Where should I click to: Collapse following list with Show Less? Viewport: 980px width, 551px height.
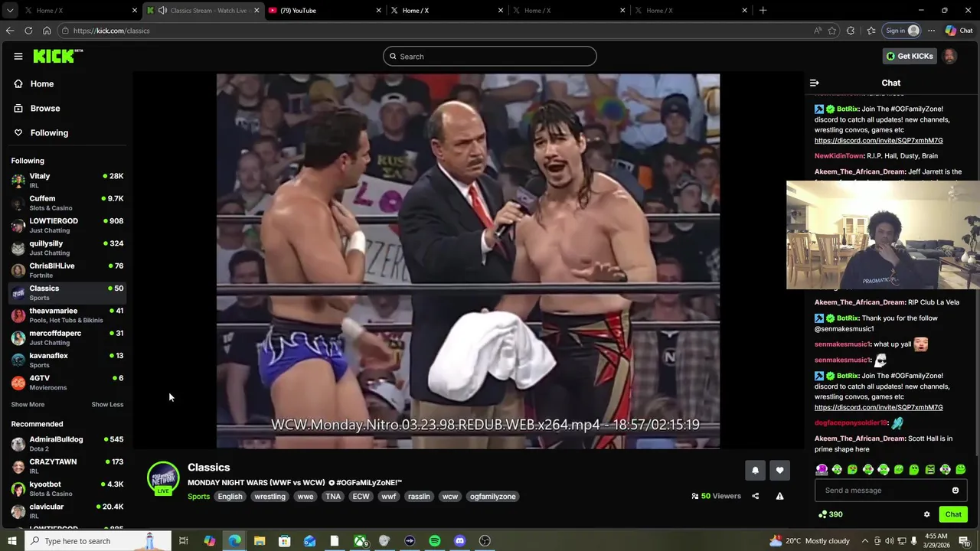tap(107, 405)
